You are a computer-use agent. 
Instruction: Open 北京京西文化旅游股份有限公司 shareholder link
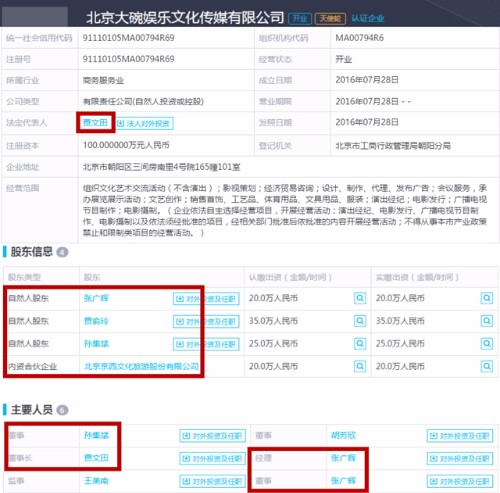[x=141, y=366]
